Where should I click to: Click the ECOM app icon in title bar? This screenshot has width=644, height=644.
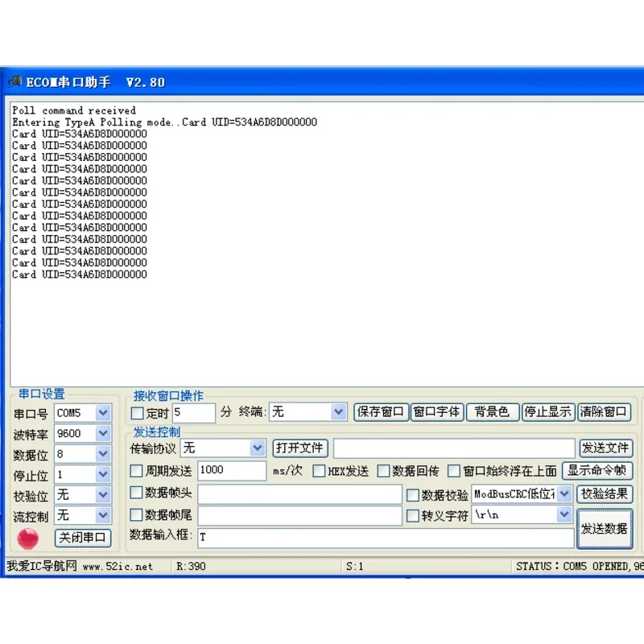pyautogui.click(x=14, y=81)
